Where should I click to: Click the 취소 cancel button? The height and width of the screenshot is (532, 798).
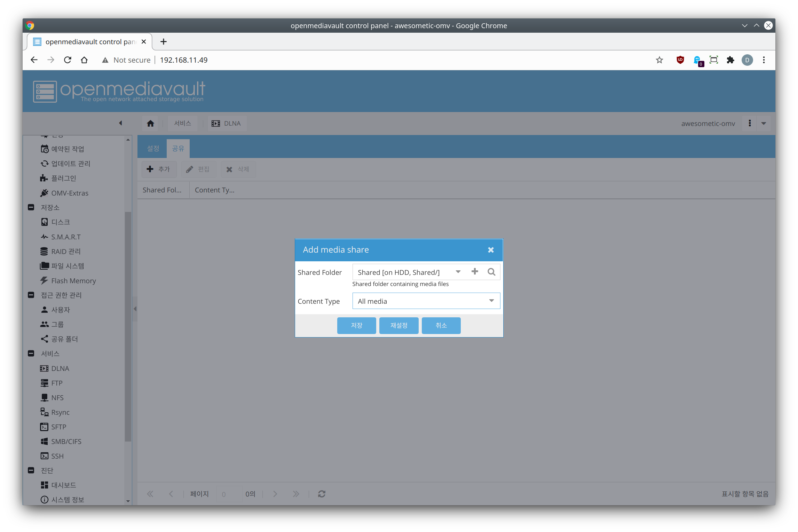tap(441, 325)
